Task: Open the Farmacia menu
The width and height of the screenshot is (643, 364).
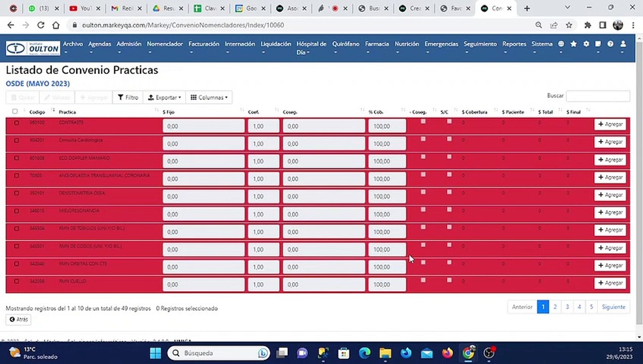Action: point(377,47)
